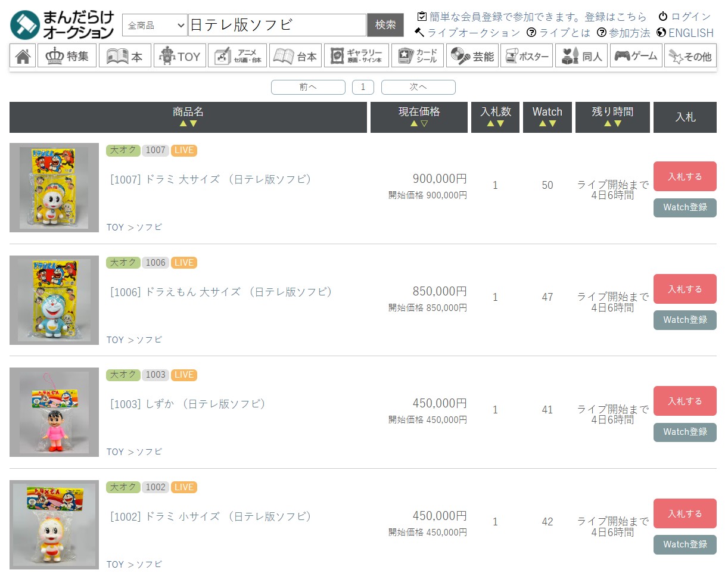Open the ゲーム controller category
The height and width of the screenshot is (576, 728).
point(636,56)
